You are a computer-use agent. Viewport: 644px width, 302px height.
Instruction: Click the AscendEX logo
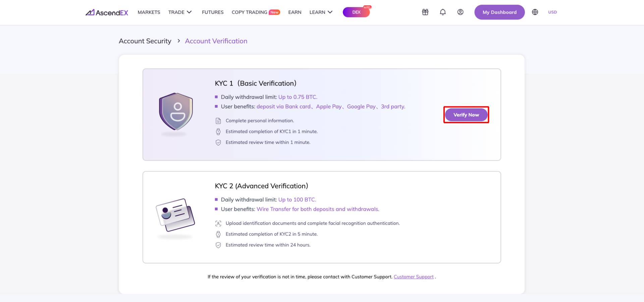point(107,12)
